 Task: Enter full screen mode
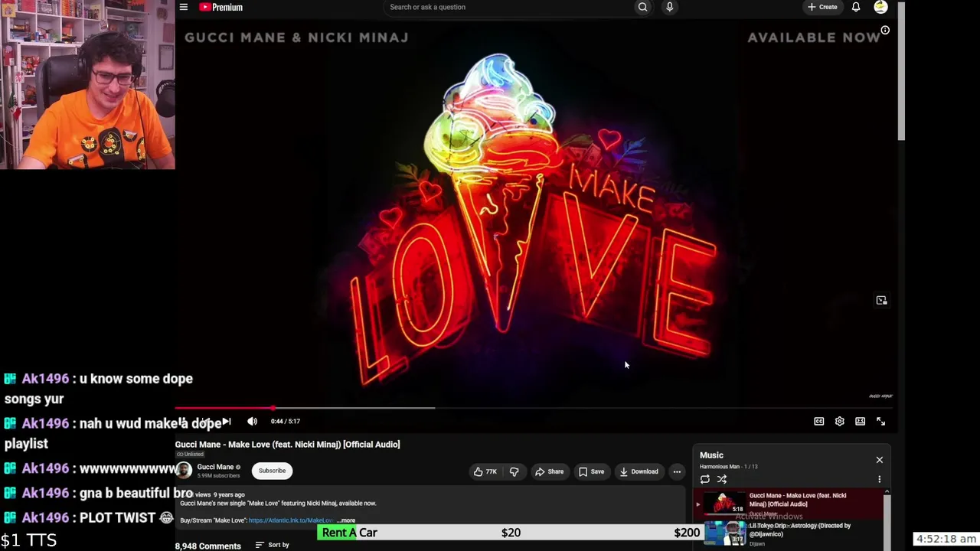point(881,421)
